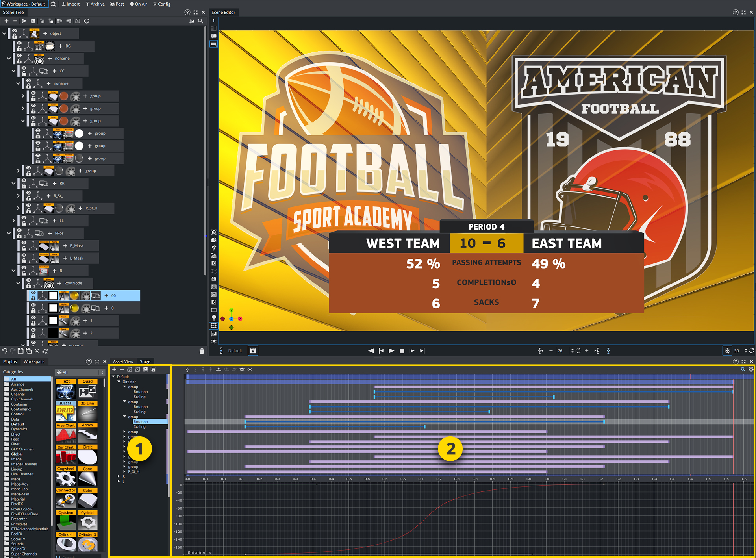Click the orange material sphere on 00 container
The width and height of the screenshot is (756, 558).
click(74, 295)
